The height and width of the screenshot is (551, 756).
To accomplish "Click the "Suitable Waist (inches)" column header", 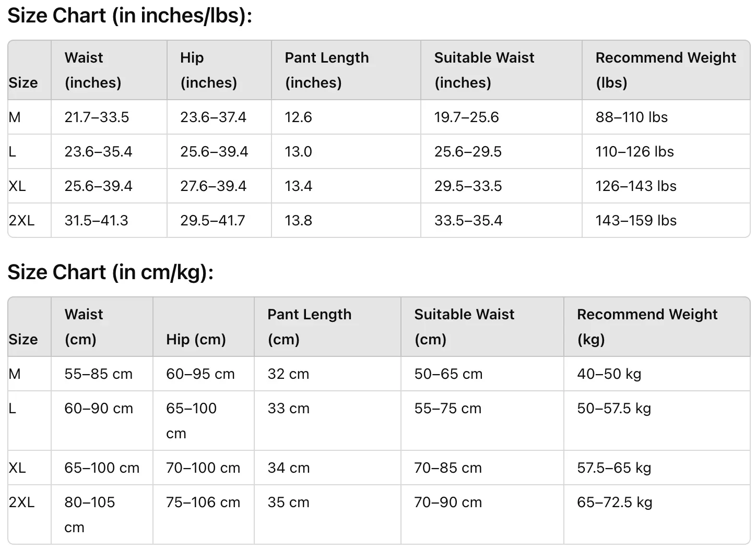I will [x=484, y=70].
